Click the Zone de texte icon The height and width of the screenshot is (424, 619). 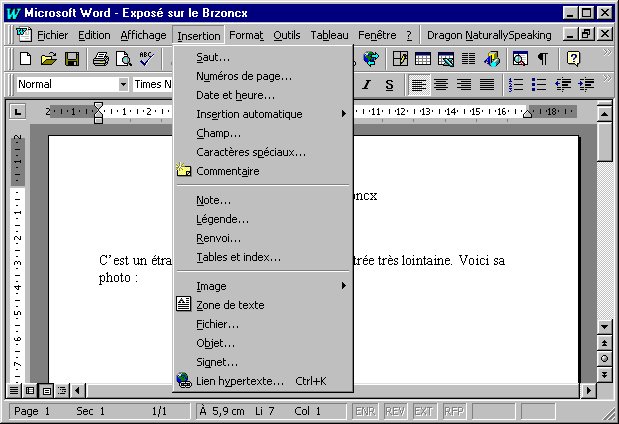coord(184,304)
